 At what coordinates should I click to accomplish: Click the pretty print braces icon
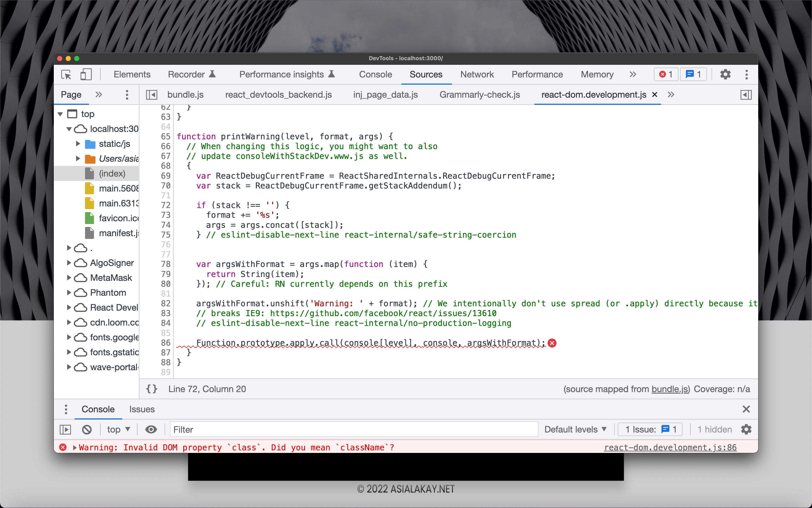pyautogui.click(x=151, y=389)
